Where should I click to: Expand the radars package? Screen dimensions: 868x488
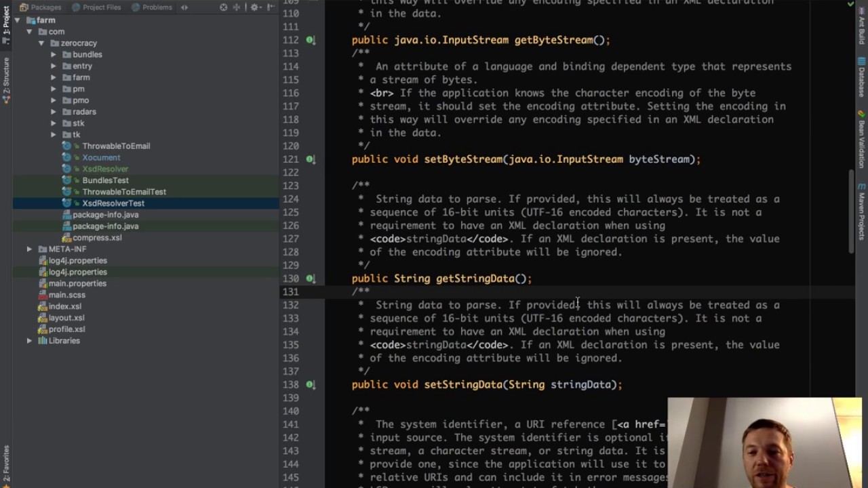tap(54, 112)
